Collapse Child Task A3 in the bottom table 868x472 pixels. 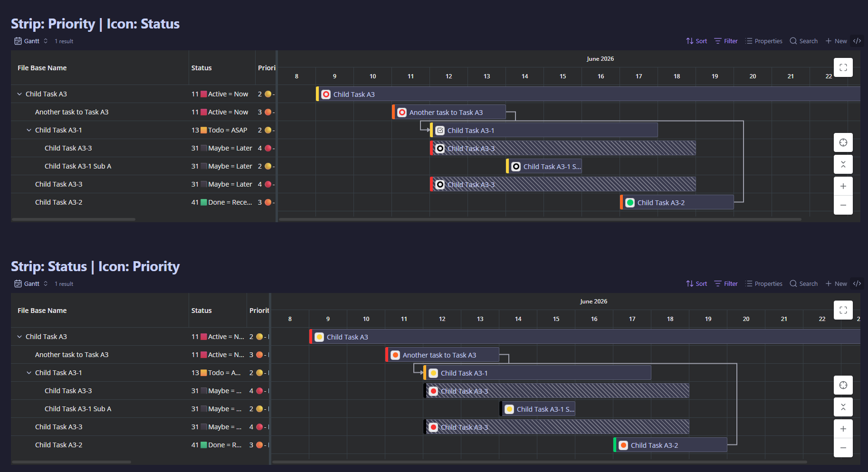pos(19,337)
